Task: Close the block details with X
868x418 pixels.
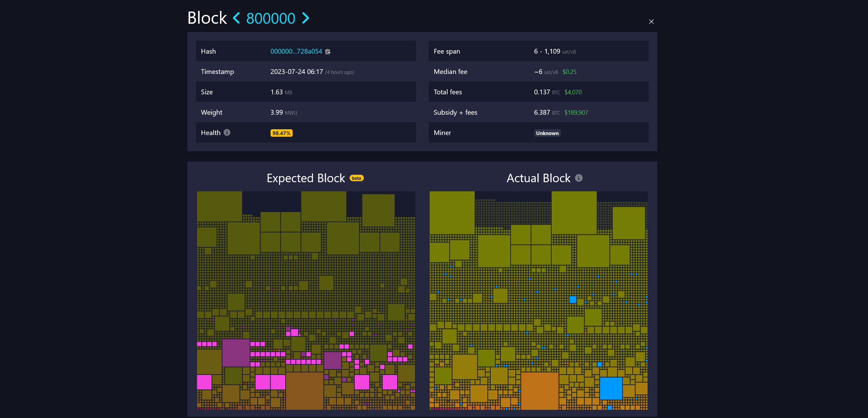Action: [x=651, y=22]
